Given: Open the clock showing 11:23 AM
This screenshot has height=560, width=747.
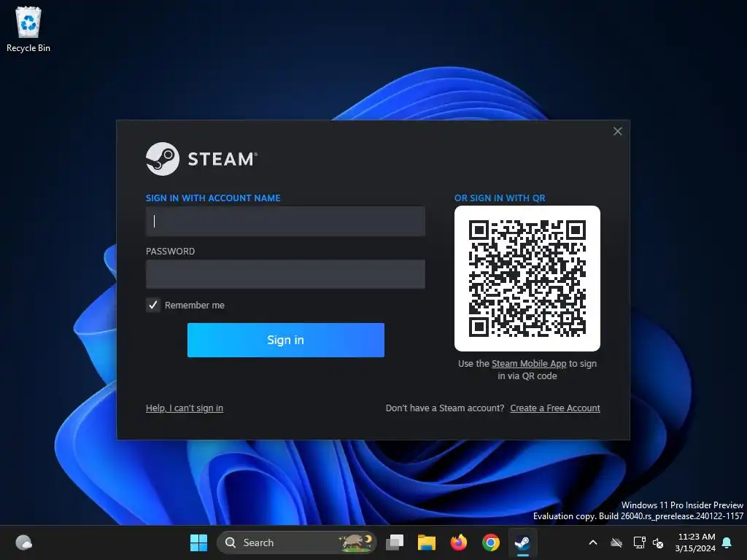Looking at the screenshot, I should point(695,542).
